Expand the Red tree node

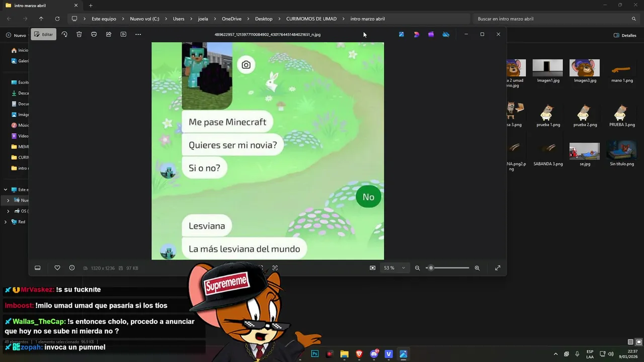pyautogui.click(x=6, y=222)
